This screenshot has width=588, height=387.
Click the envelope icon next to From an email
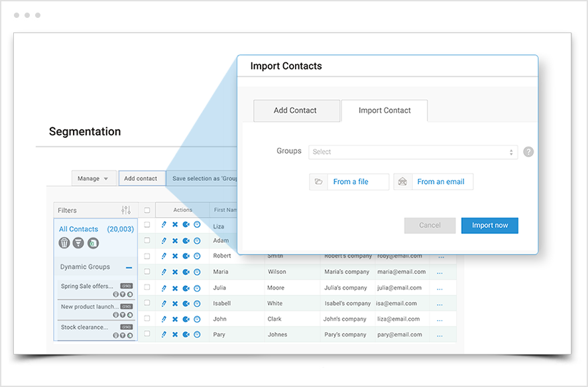pyautogui.click(x=402, y=182)
